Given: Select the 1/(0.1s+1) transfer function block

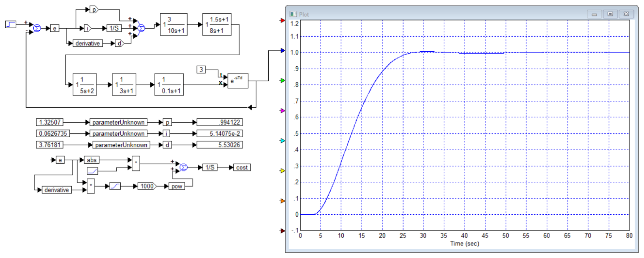Looking at the screenshot, I should coord(169,85).
